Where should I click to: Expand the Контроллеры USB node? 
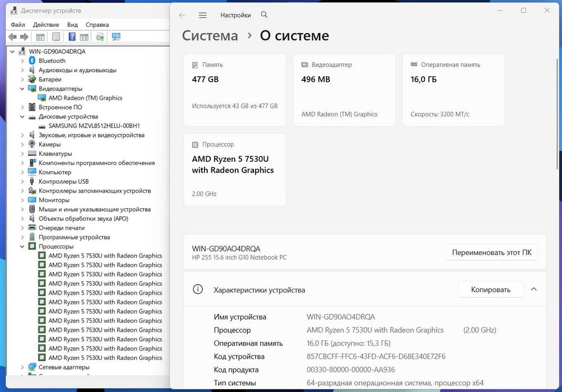(22, 181)
